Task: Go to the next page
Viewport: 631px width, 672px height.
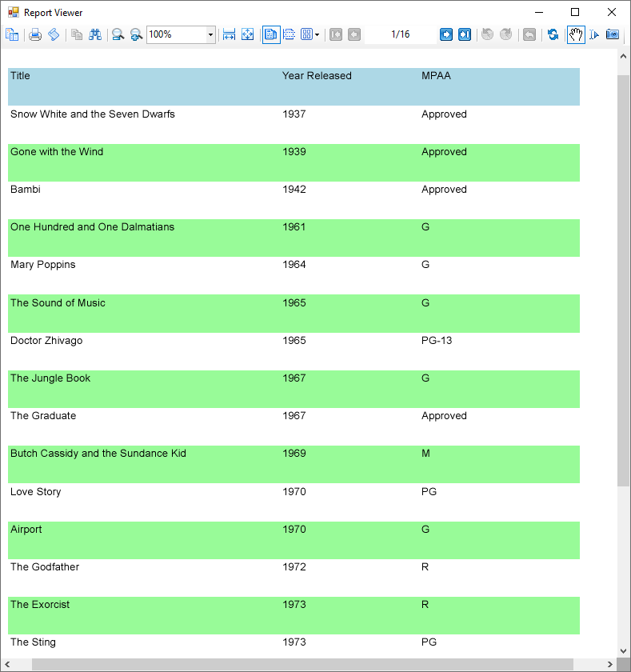Action: (x=446, y=34)
